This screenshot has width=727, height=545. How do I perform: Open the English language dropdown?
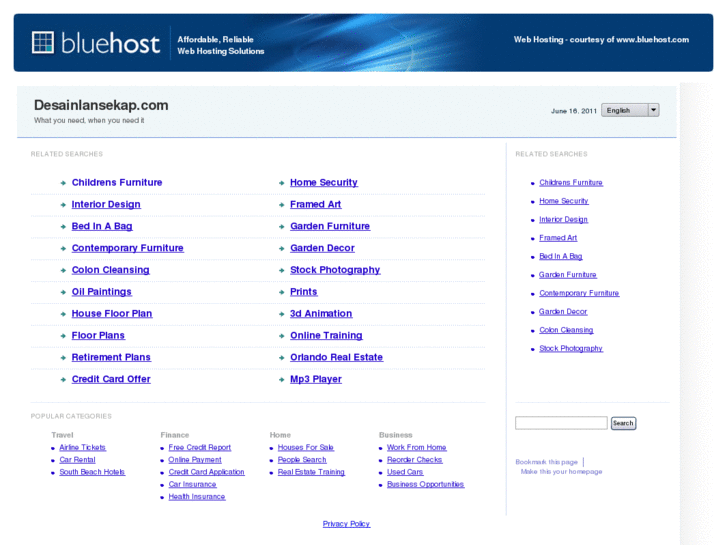tap(630, 110)
